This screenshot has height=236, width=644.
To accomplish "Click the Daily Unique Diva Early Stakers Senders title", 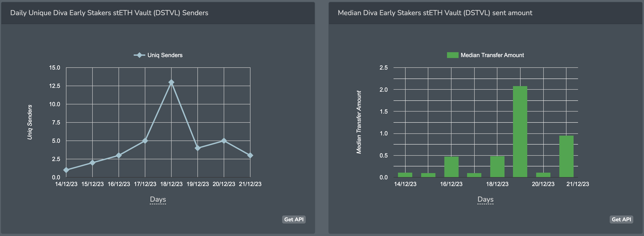I will pos(109,13).
